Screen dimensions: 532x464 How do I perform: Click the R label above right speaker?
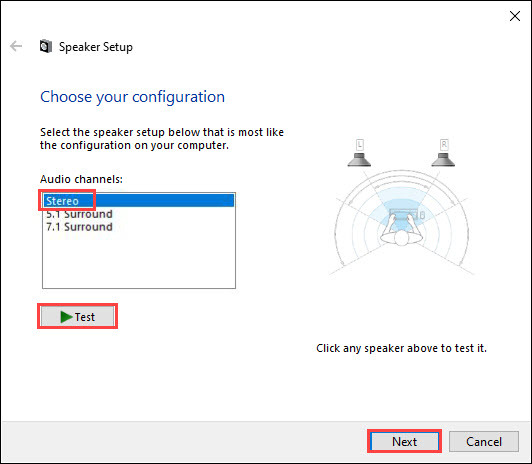[x=444, y=145]
